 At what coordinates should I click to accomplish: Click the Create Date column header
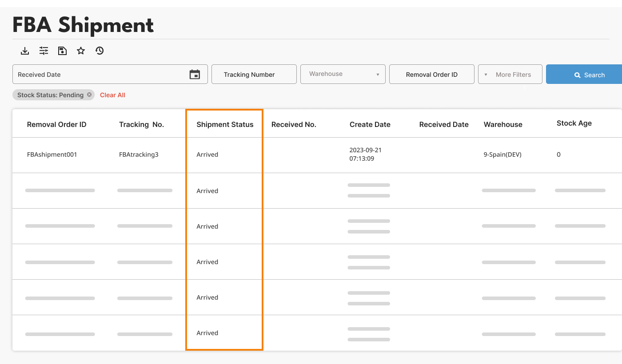pyautogui.click(x=370, y=124)
